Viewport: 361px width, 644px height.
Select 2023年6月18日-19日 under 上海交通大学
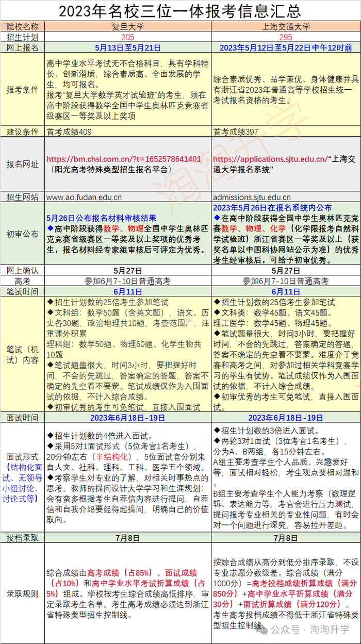click(x=285, y=418)
